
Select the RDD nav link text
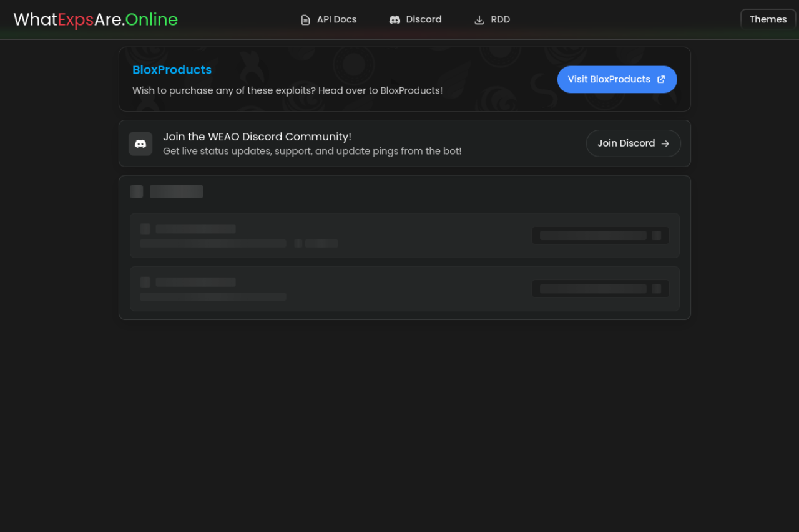500,19
